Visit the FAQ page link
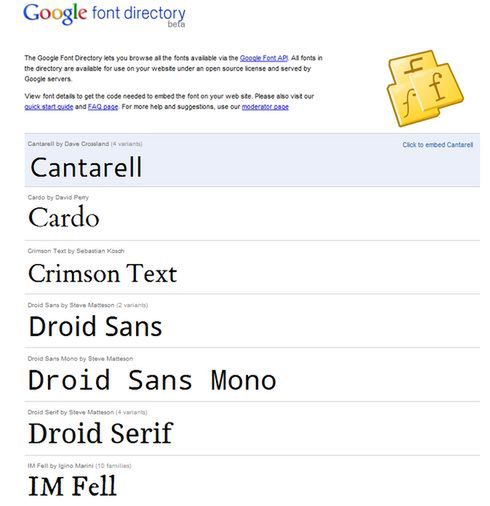 coord(103,107)
